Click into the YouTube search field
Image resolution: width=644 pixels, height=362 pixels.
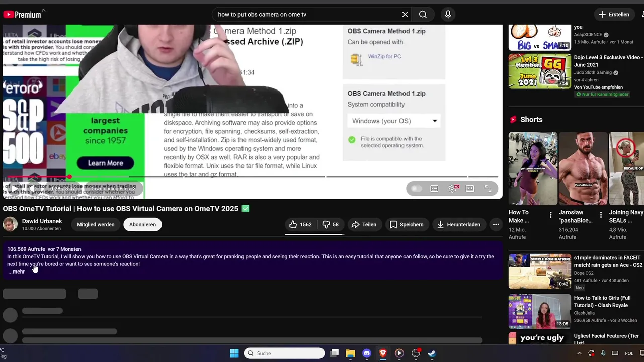307,14
